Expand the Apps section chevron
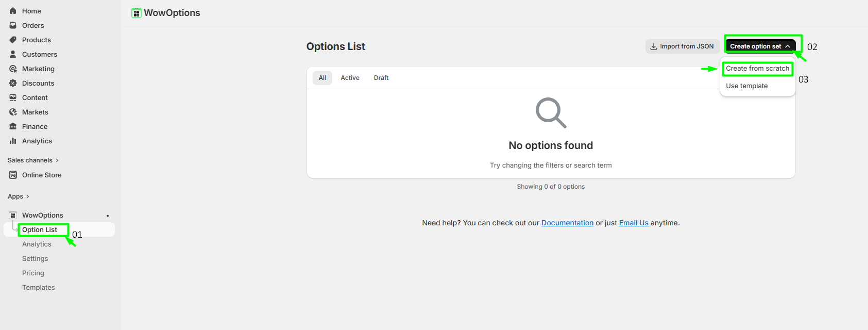The width and height of the screenshot is (868, 330). click(x=27, y=196)
